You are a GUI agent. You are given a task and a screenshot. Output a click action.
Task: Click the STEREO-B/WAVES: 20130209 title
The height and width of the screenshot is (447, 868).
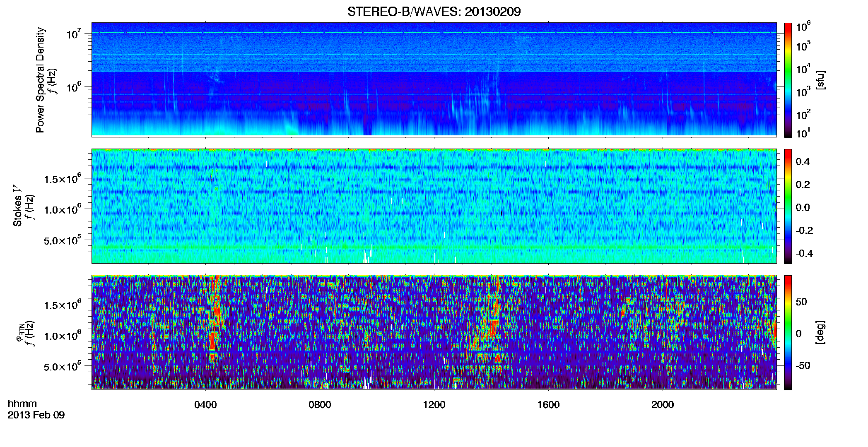pos(434,12)
